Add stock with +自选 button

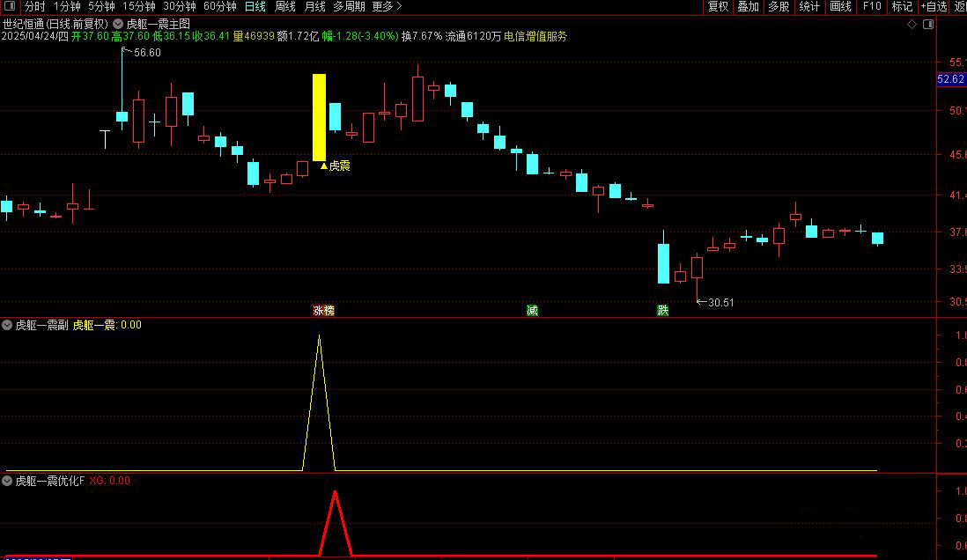coord(934,6)
